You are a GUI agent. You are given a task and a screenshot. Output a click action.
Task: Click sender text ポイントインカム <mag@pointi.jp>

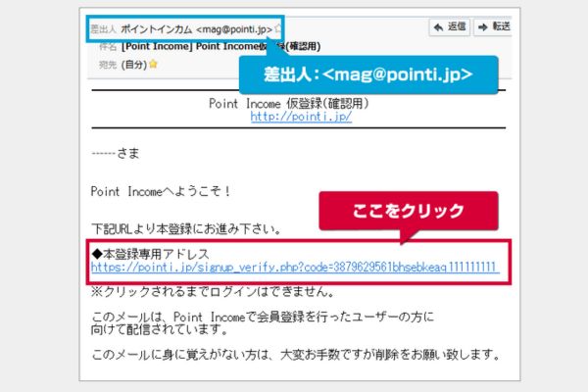point(197,29)
